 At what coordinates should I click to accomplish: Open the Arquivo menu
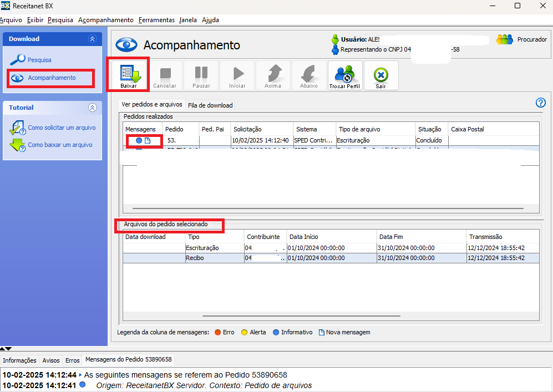coord(11,20)
